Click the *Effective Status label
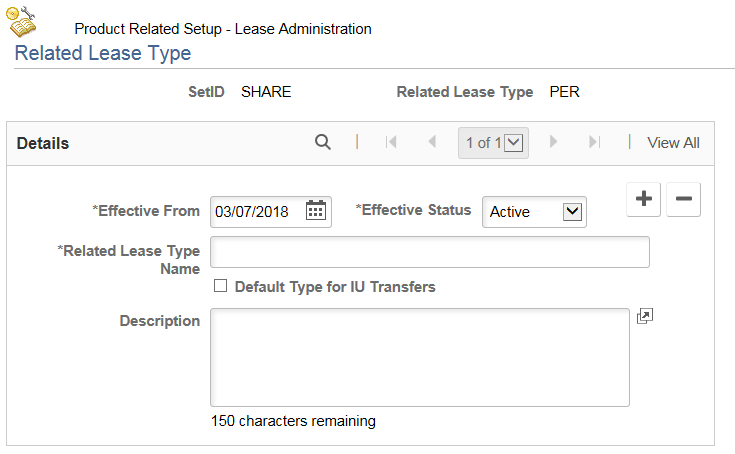 (x=413, y=210)
